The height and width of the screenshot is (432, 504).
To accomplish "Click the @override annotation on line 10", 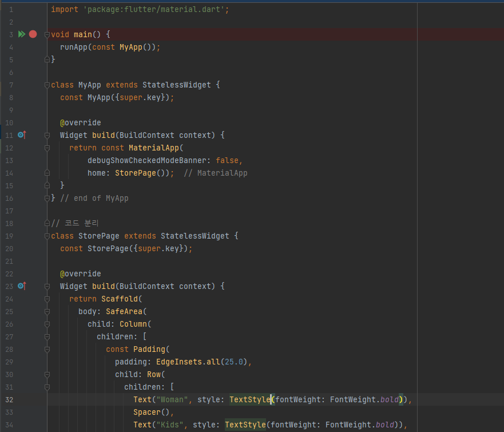I will (80, 123).
